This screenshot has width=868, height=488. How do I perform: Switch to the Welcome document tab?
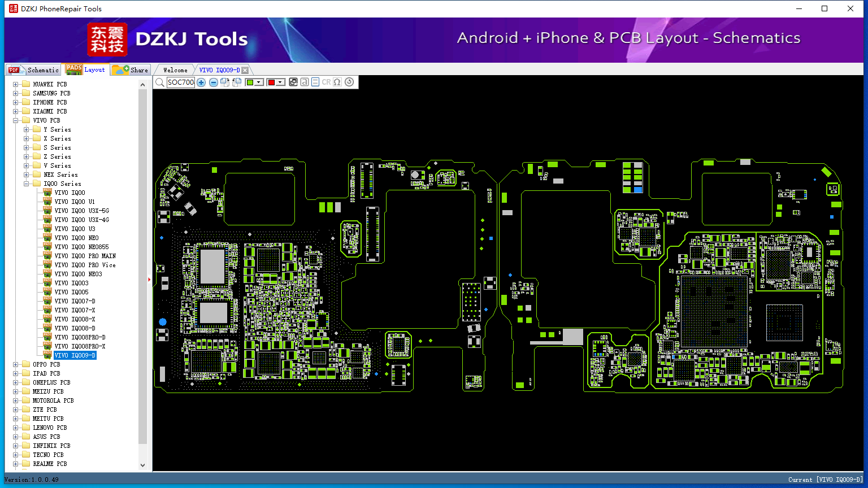click(x=175, y=70)
